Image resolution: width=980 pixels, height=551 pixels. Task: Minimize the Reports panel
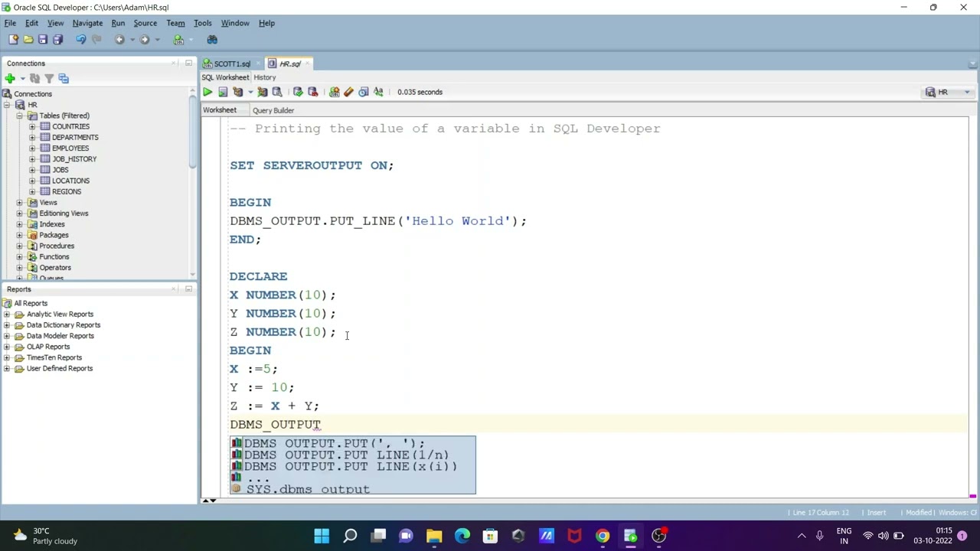pos(188,289)
